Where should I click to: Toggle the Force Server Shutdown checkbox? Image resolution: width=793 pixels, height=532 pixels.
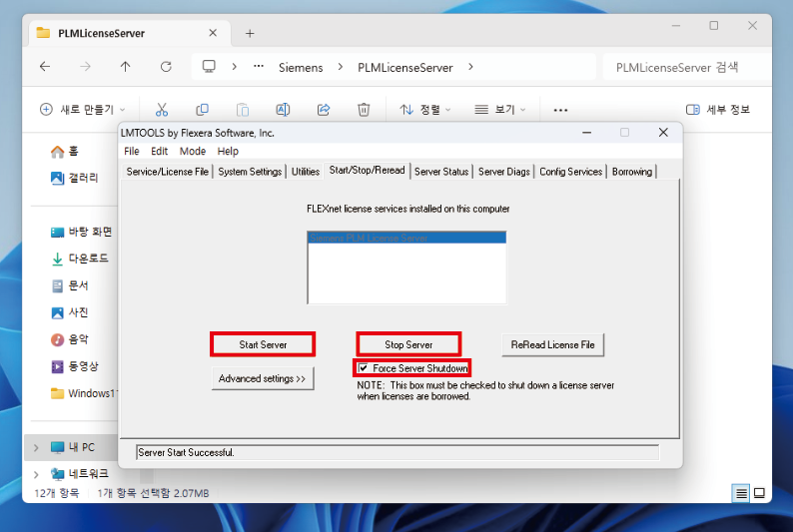(x=363, y=367)
